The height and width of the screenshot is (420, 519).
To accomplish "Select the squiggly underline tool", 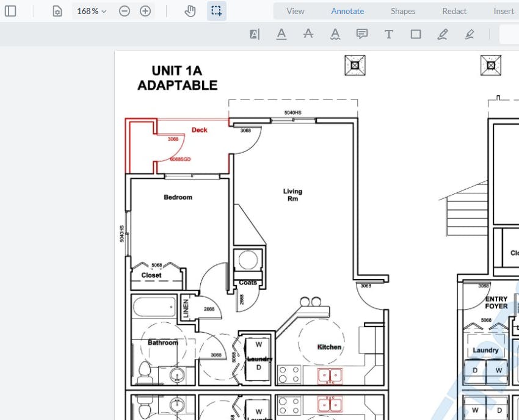I will click(x=335, y=34).
